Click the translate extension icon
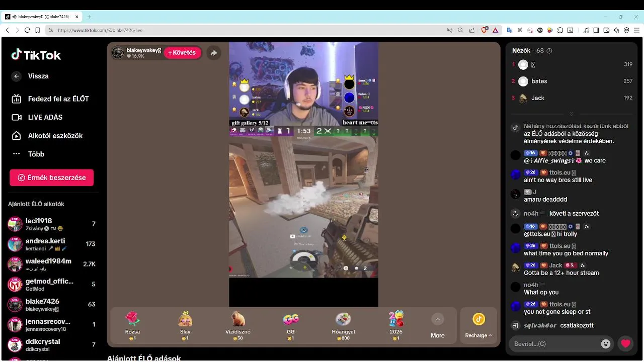The height and width of the screenshot is (362, 644). click(x=509, y=30)
